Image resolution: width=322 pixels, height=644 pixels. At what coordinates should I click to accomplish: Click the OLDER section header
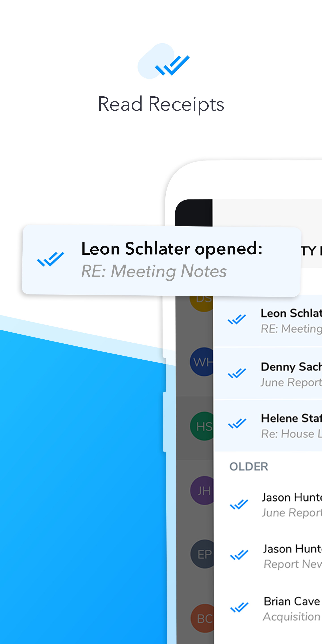(249, 466)
